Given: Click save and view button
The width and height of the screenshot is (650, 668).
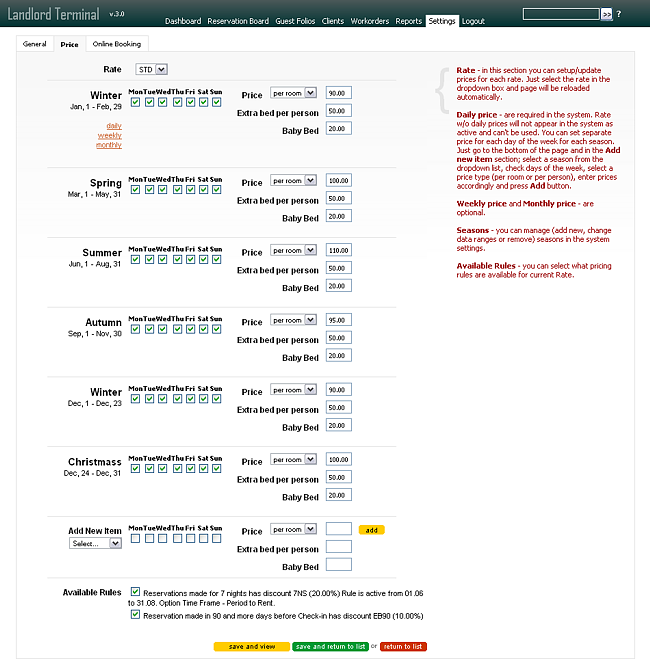Looking at the screenshot, I should [252, 646].
